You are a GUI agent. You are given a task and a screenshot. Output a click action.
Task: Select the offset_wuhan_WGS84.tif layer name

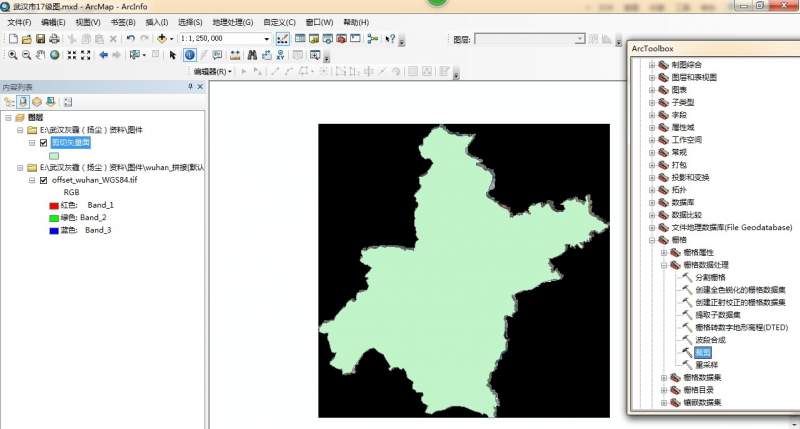pyautogui.click(x=94, y=180)
